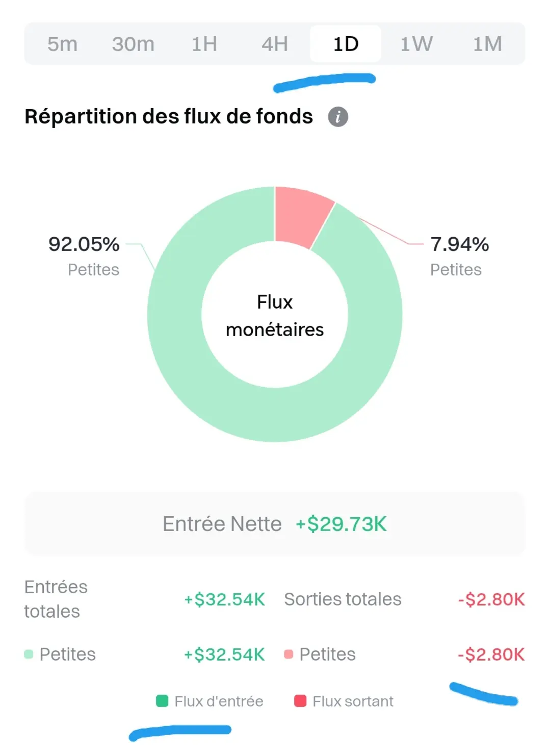Screen dimensions: 550x756
Task: Click the Sorties totales -$2.80K value
Action: click(x=491, y=599)
